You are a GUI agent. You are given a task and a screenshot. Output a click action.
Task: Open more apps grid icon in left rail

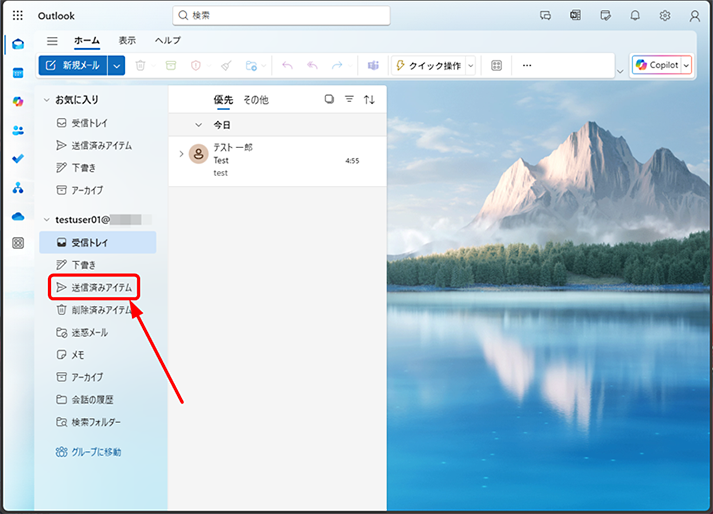tap(18, 243)
